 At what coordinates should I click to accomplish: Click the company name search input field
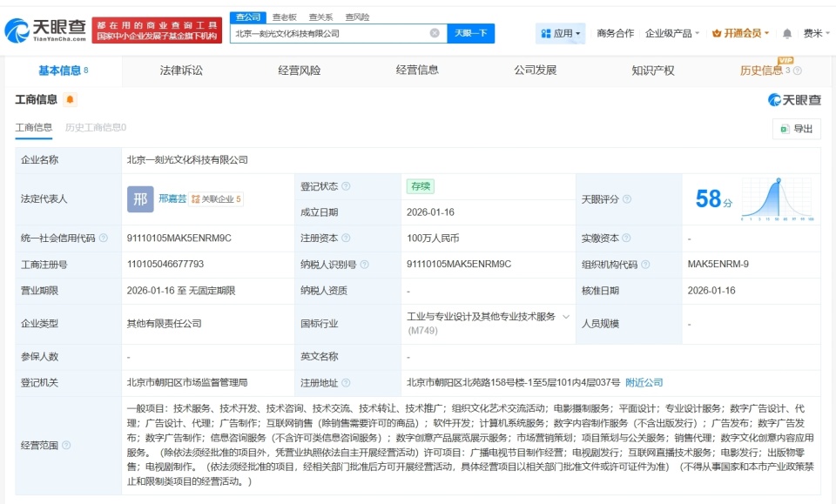click(x=331, y=33)
